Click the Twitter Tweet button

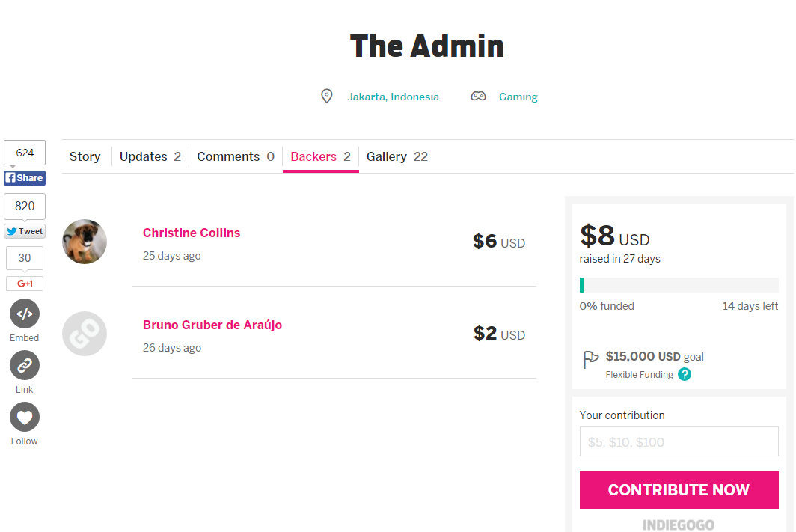(x=25, y=231)
